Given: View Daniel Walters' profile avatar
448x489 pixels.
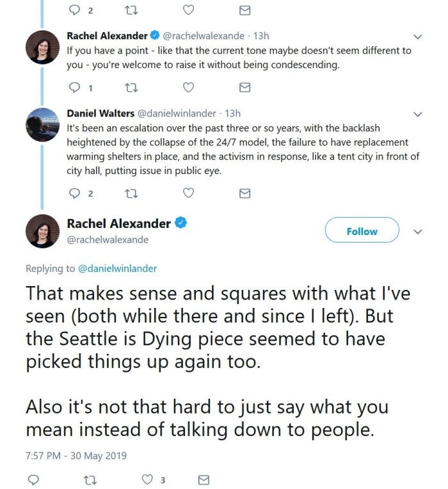Looking at the screenshot, I should tap(42, 124).
